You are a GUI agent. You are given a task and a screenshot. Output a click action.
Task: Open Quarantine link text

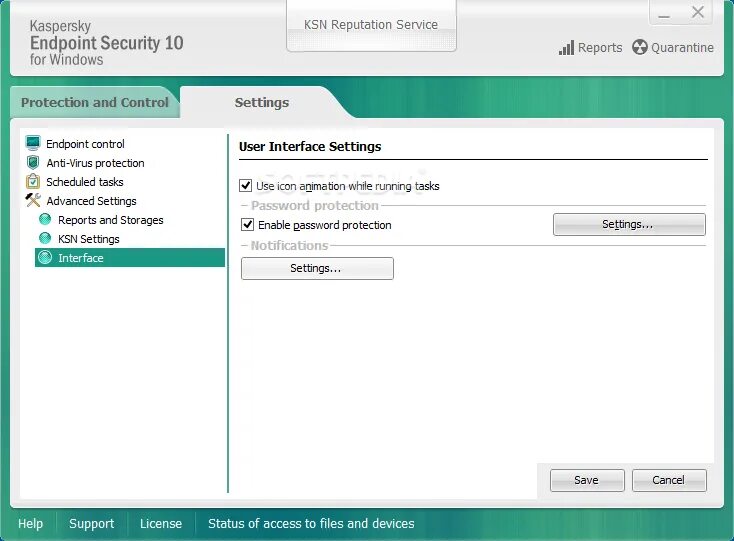(683, 48)
